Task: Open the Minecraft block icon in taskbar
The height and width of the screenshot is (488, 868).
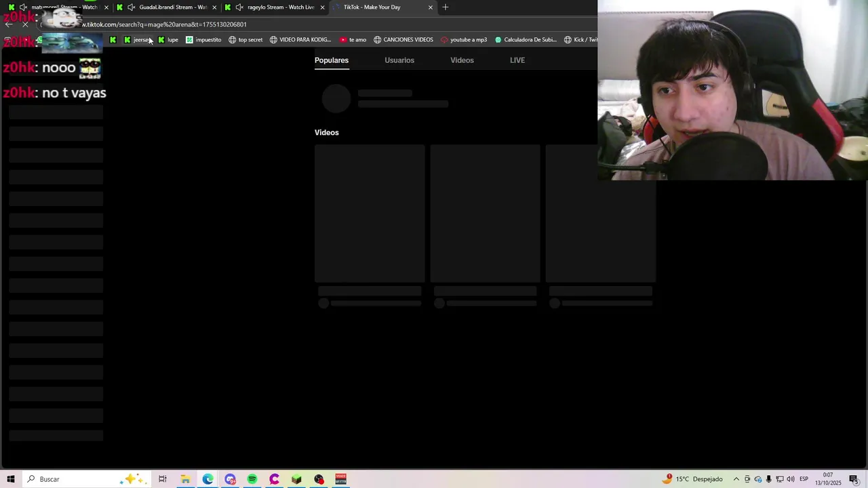Action: click(x=296, y=479)
